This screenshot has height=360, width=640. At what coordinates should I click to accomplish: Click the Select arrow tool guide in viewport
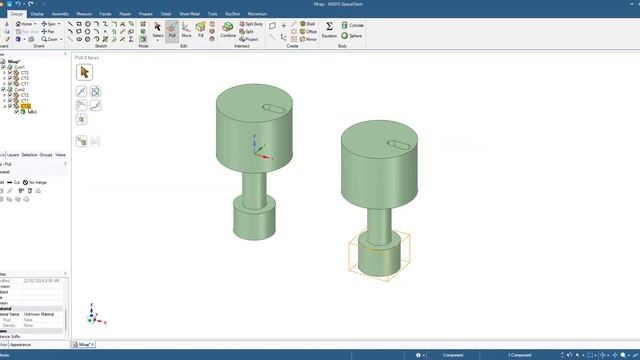click(x=84, y=72)
